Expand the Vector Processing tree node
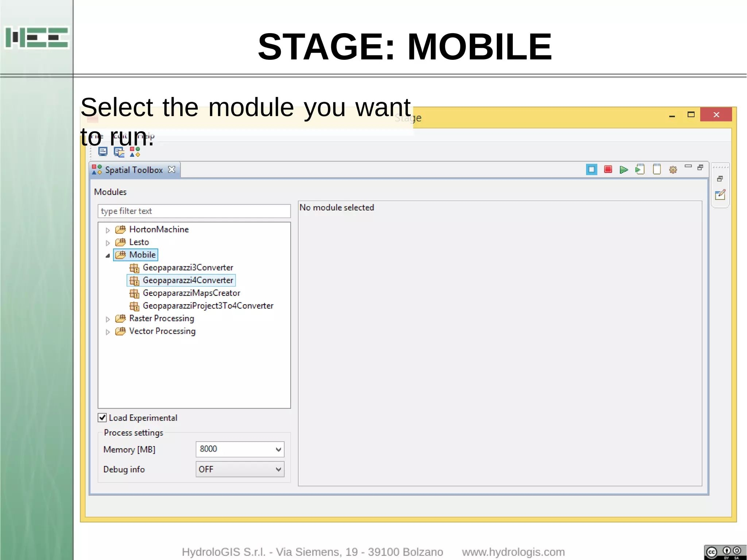This screenshot has width=747, height=560. [108, 332]
